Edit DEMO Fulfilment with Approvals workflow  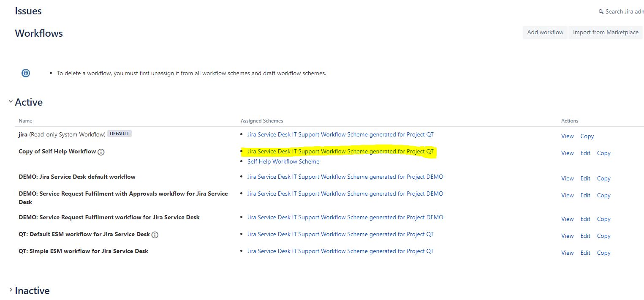[x=585, y=195]
